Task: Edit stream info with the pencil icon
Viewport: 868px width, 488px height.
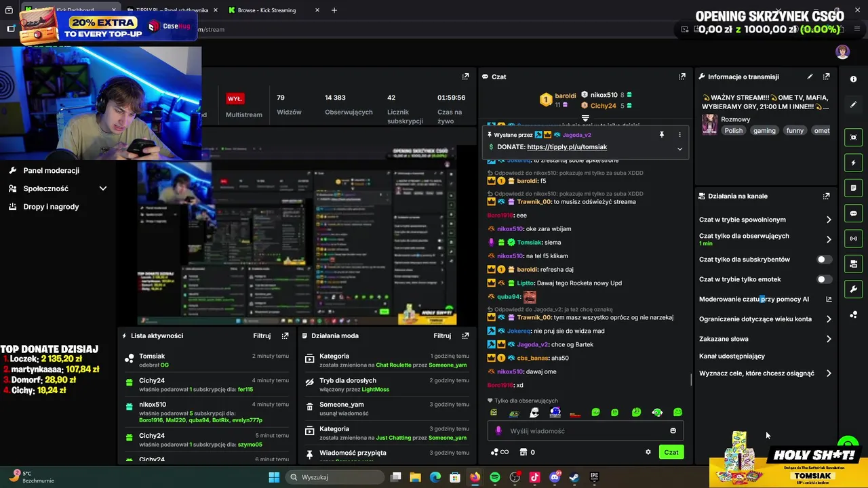Action: click(810, 77)
